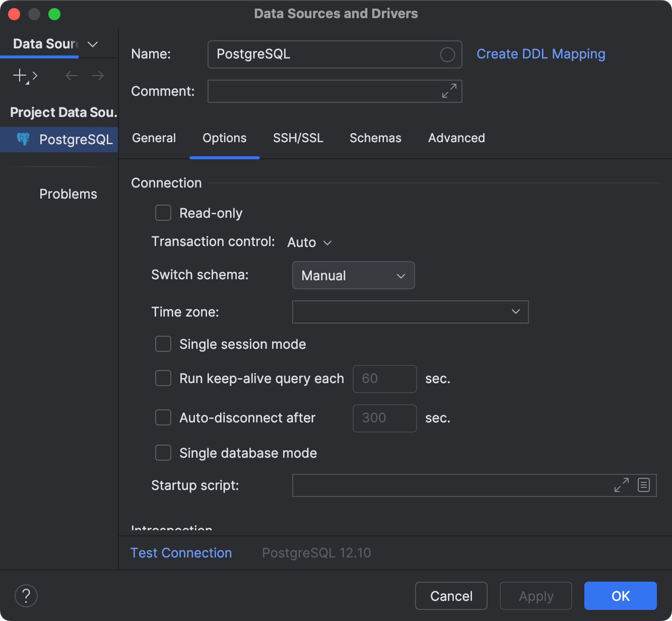
Task: Enable the Read-only checkbox
Action: [x=163, y=213]
